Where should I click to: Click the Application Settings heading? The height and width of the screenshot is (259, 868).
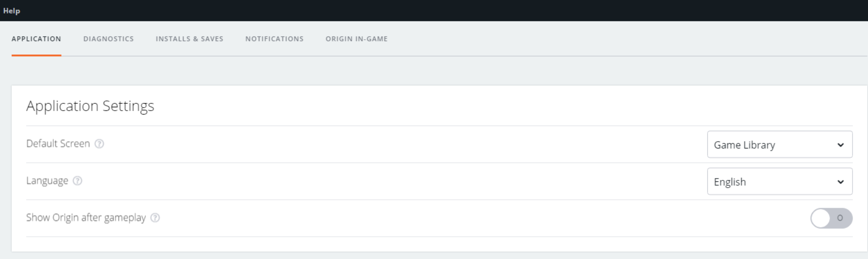pos(90,106)
